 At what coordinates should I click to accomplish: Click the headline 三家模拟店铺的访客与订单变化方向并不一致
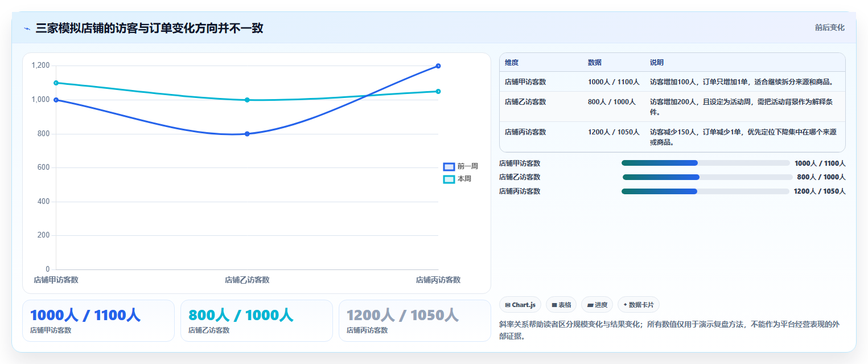click(149, 28)
